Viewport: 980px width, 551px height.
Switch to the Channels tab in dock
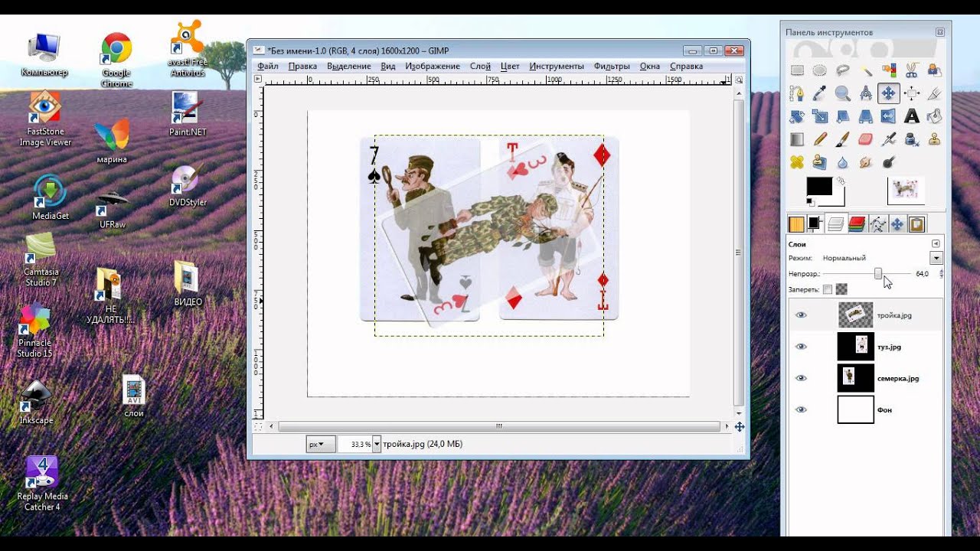click(x=857, y=224)
